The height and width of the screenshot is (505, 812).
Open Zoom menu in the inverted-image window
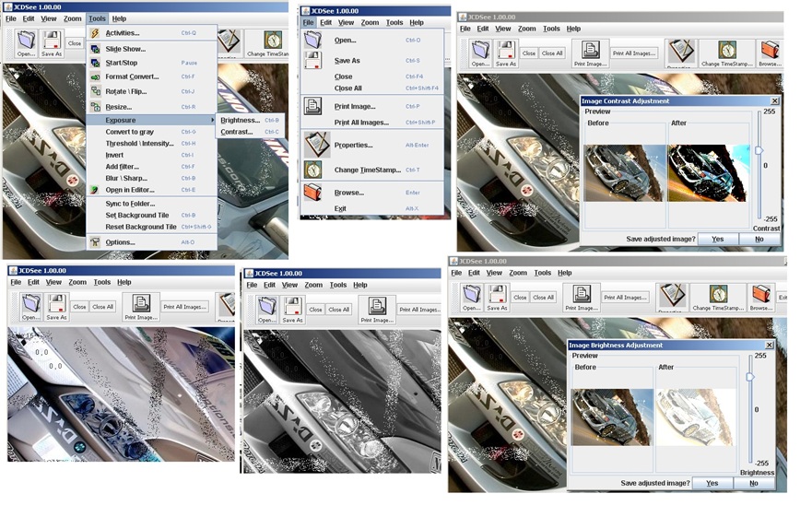(x=77, y=282)
